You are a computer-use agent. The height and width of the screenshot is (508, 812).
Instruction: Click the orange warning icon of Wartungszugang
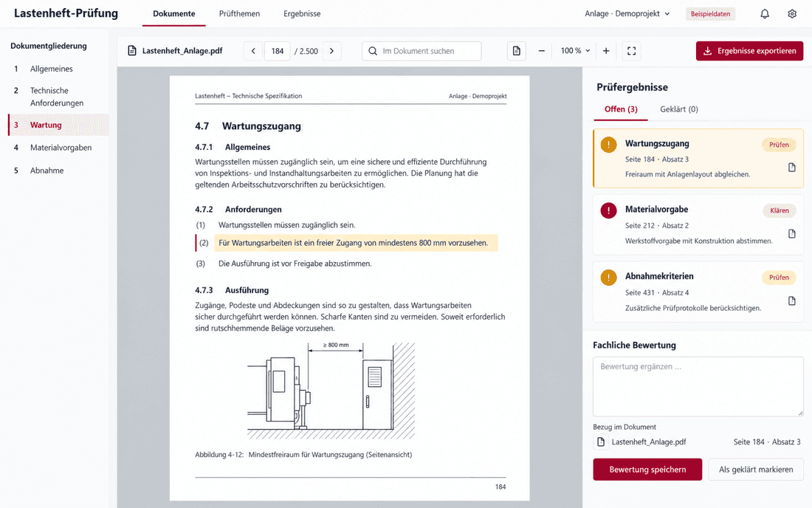tap(608, 145)
